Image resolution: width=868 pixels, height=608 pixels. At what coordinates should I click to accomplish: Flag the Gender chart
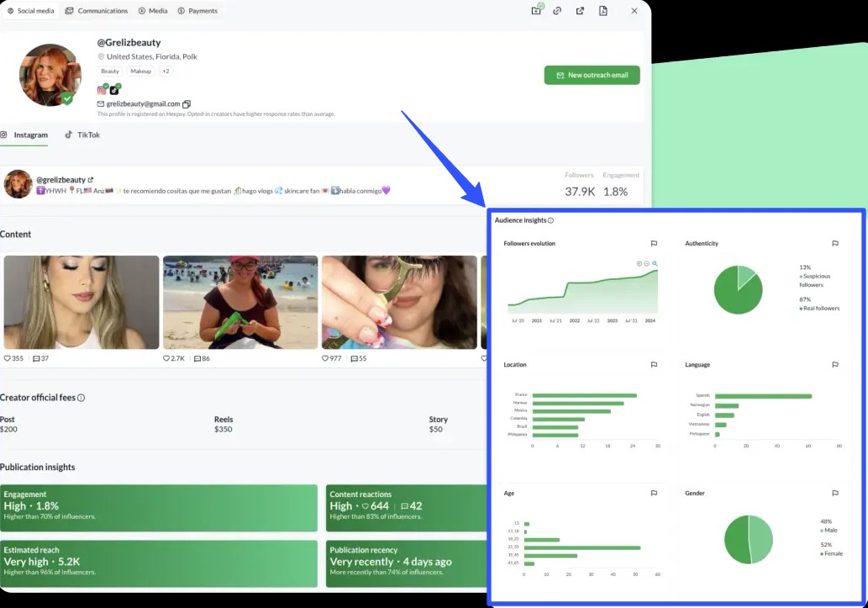point(835,494)
